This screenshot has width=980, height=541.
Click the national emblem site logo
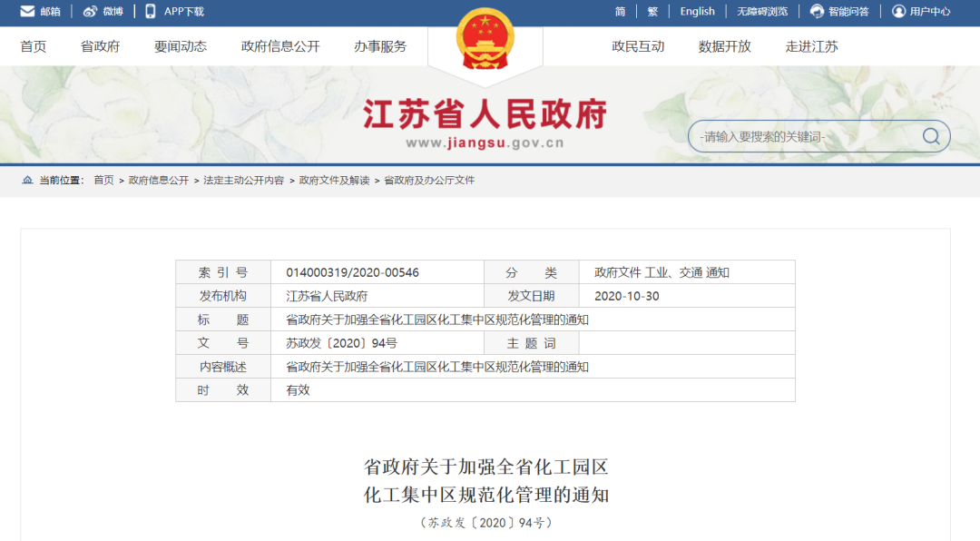pyautogui.click(x=487, y=36)
